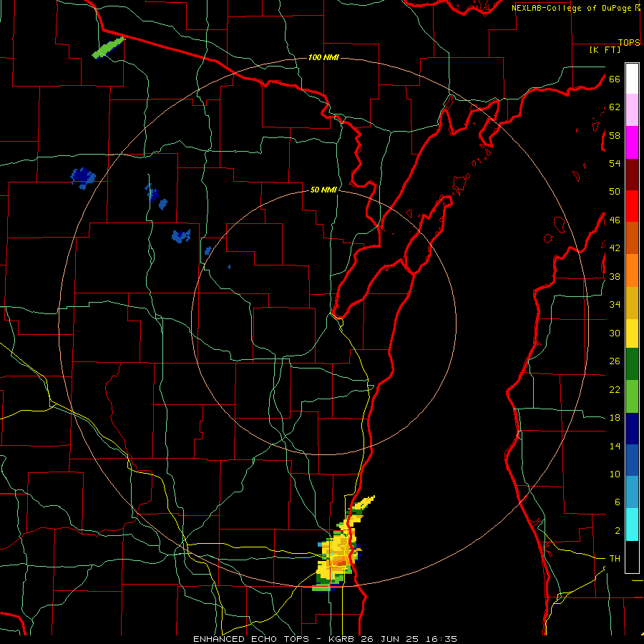Click the 6 value on the legend scale
644x644 pixels.
click(618, 502)
